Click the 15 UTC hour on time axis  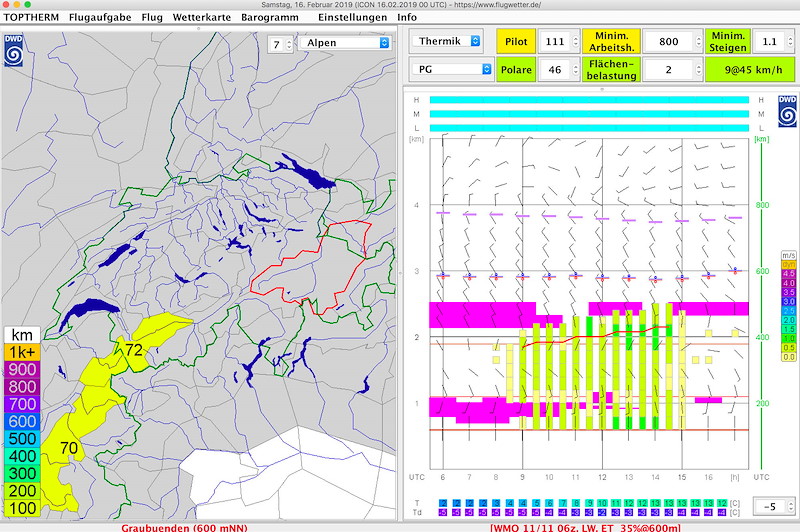[x=682, y=477]
